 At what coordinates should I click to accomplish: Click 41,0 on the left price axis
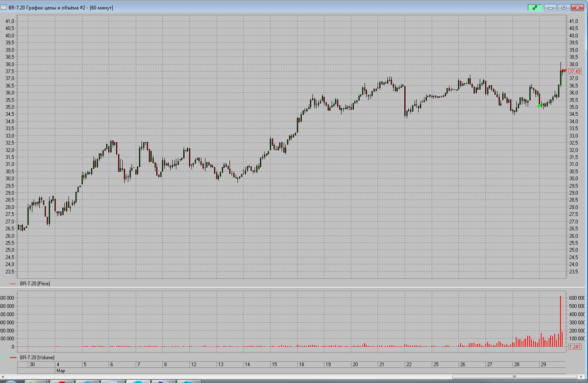tap(10, 22)
